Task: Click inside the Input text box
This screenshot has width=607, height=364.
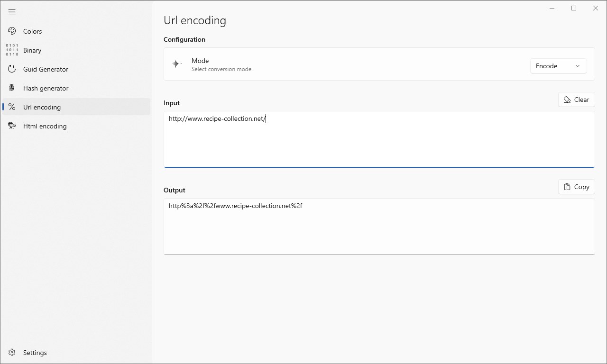Action: point(379,142)
